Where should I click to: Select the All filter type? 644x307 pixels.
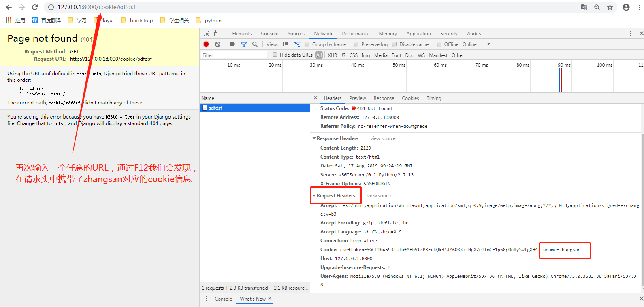coord(319,55)
